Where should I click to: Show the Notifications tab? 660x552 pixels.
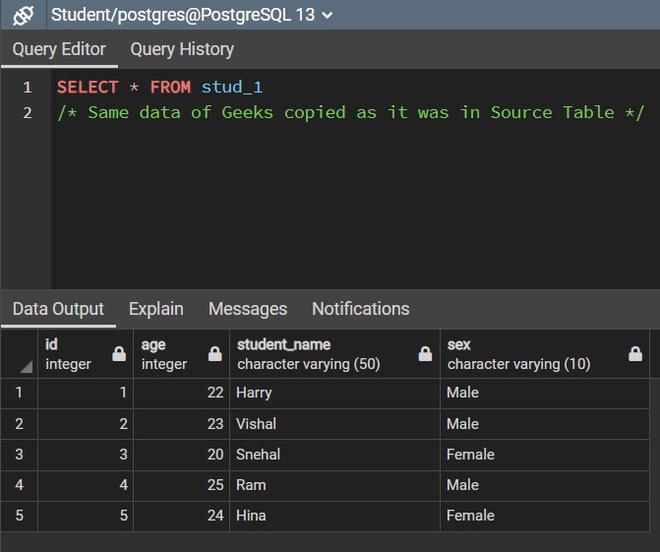[360, 309]
